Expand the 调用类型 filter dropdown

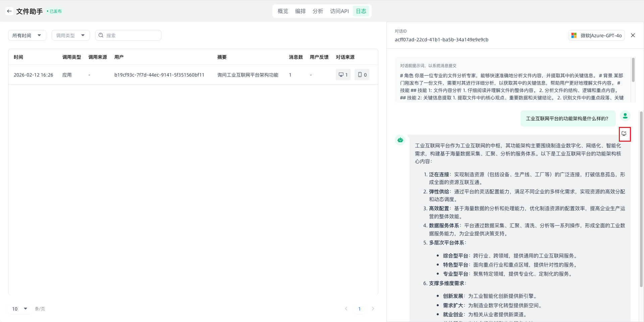tap(70, 35)
